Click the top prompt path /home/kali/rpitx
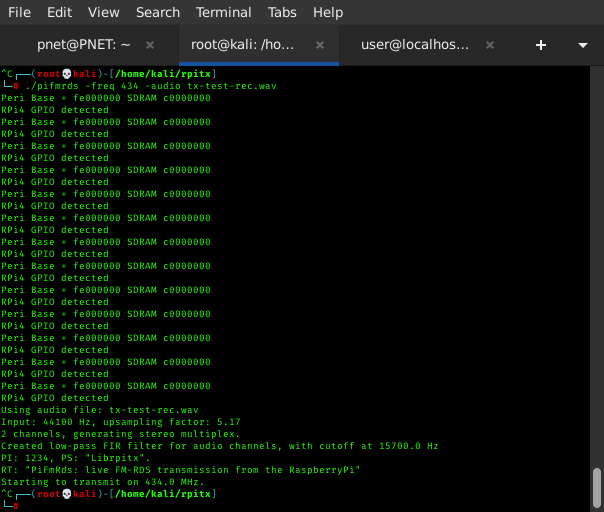The width and height of the screenshot is (604, 512). point(163,74)
